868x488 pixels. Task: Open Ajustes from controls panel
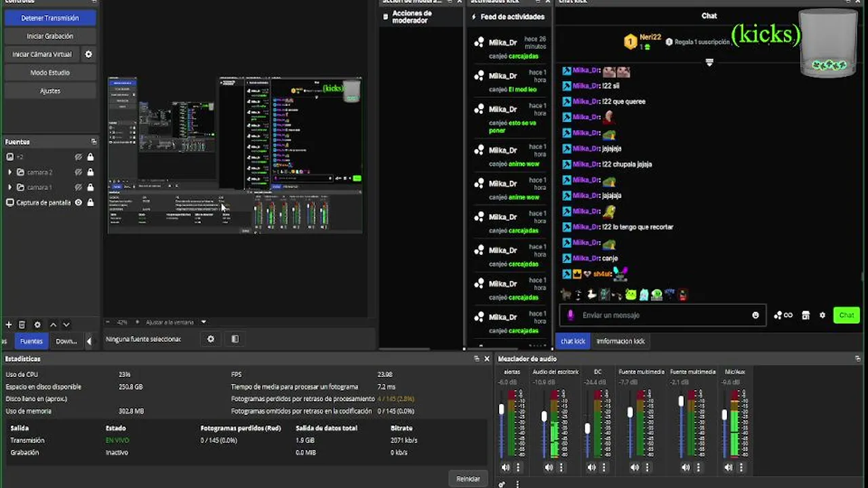50,91
